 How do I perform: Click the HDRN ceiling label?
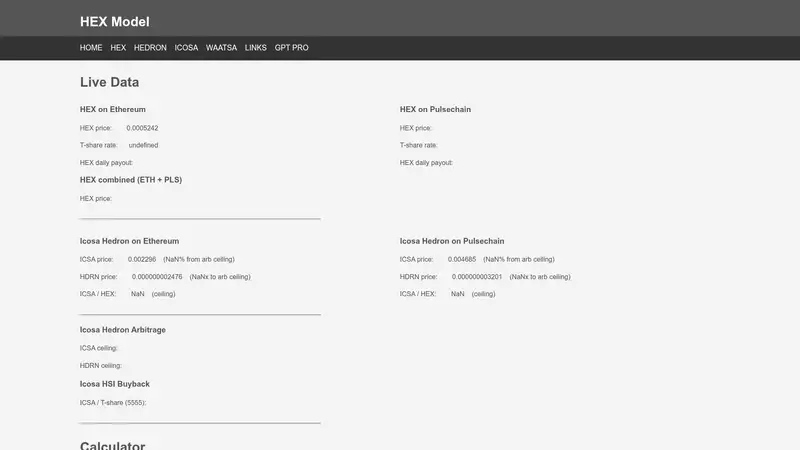101,366
